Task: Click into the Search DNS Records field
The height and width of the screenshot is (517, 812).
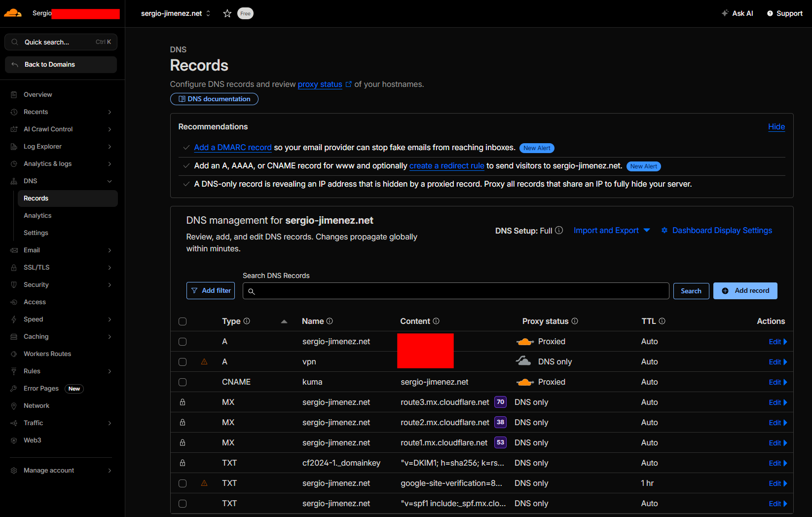Action: pyautogui.click(x=456, y=291)
